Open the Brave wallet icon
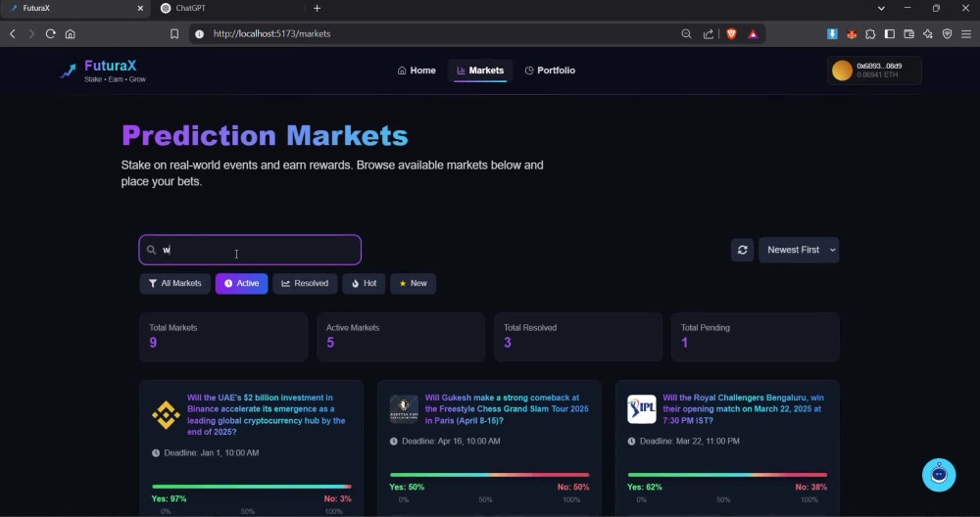This screenshot has width=980, height=517. click(908, 33)
